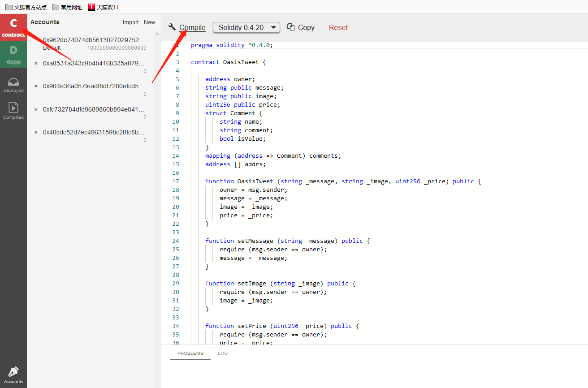Click the "owner = msg.sender;" code line
Viewport: 588px width, 388px height.
(x=253, y=190)
